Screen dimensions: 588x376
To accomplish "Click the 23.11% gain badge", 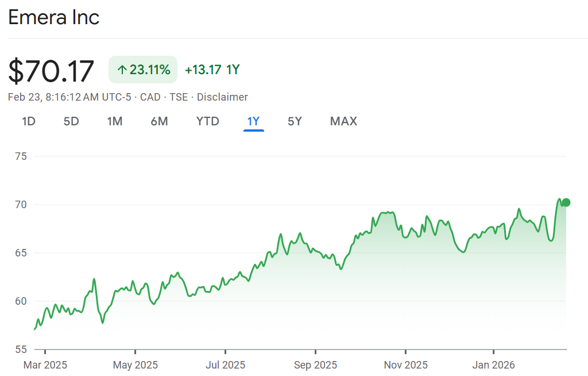I will click(143, 70).
